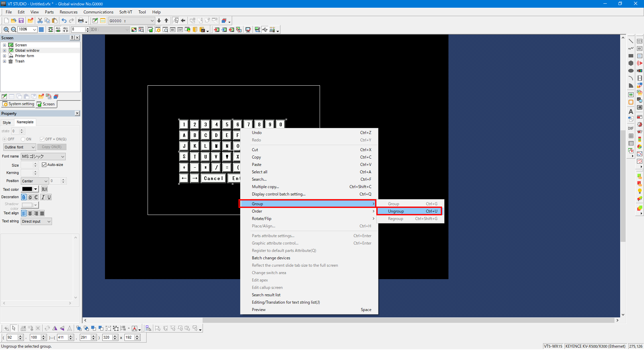The width and height of the screenshot is (644, 350).
Task: Click Batch change devices menu entry
Action: tap(271, 258)
